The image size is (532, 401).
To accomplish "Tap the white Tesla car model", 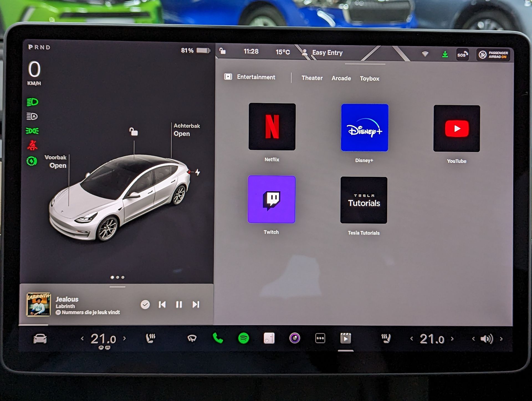I will 119,197.
